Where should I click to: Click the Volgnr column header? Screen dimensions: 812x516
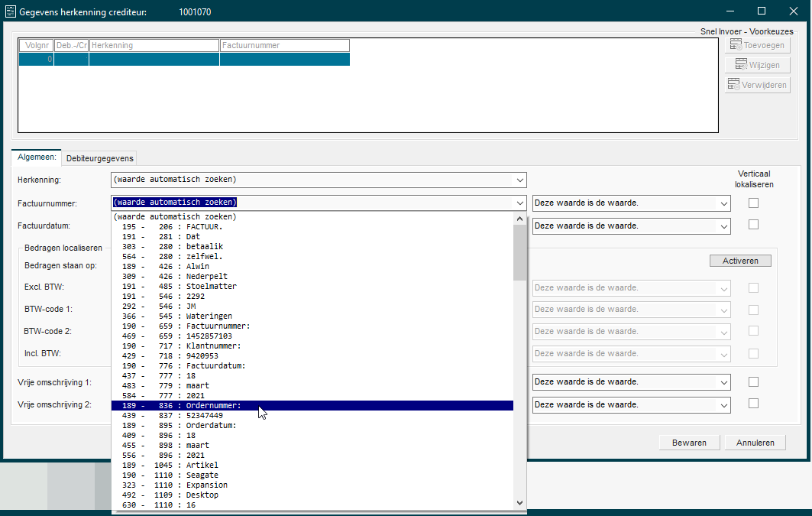click(x=37, y=46)
